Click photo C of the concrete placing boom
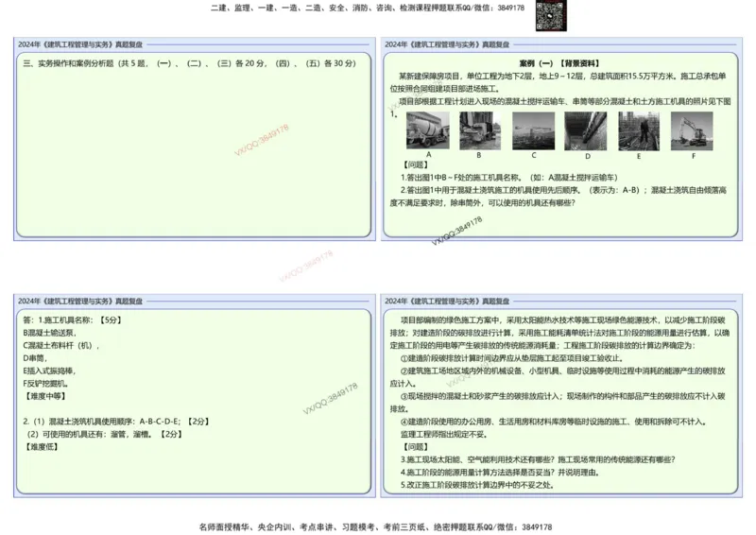This screenshot has width=756, height=535. click(533, 131)
